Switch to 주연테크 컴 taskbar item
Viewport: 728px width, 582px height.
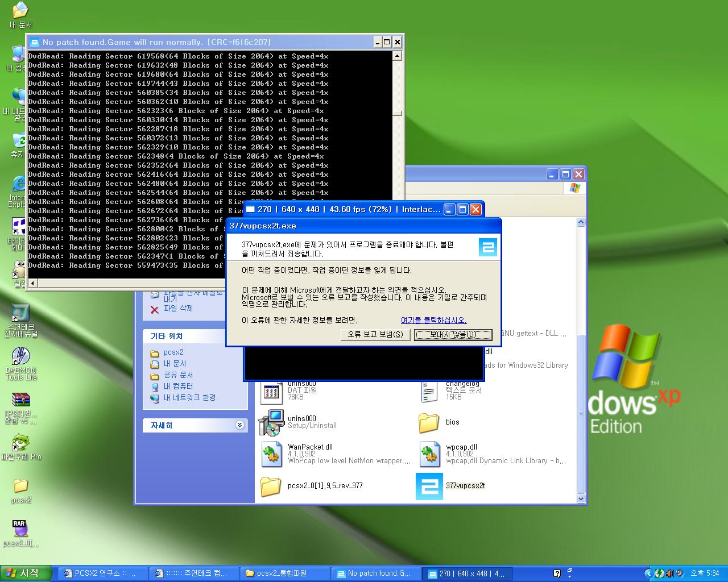tap(195, 573)
